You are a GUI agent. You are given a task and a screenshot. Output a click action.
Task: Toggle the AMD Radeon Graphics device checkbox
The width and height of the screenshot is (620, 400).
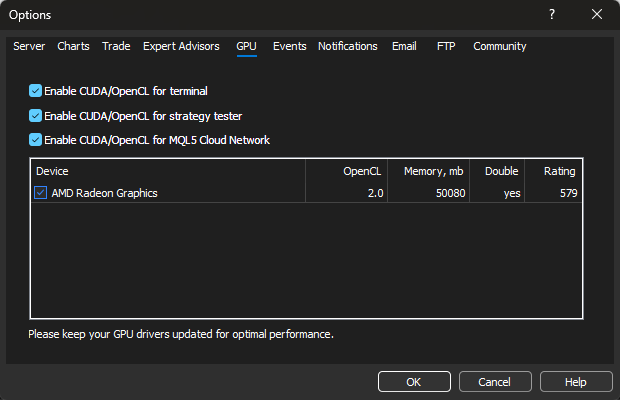41,193
